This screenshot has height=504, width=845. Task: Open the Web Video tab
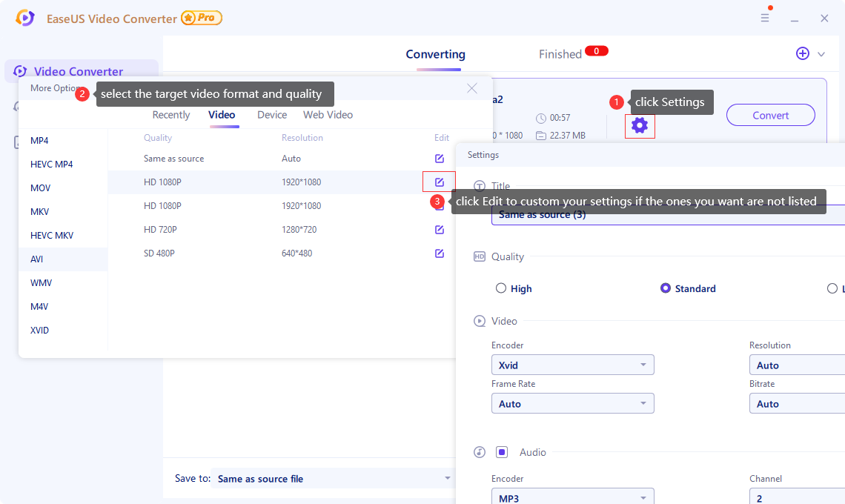(328, 115)
